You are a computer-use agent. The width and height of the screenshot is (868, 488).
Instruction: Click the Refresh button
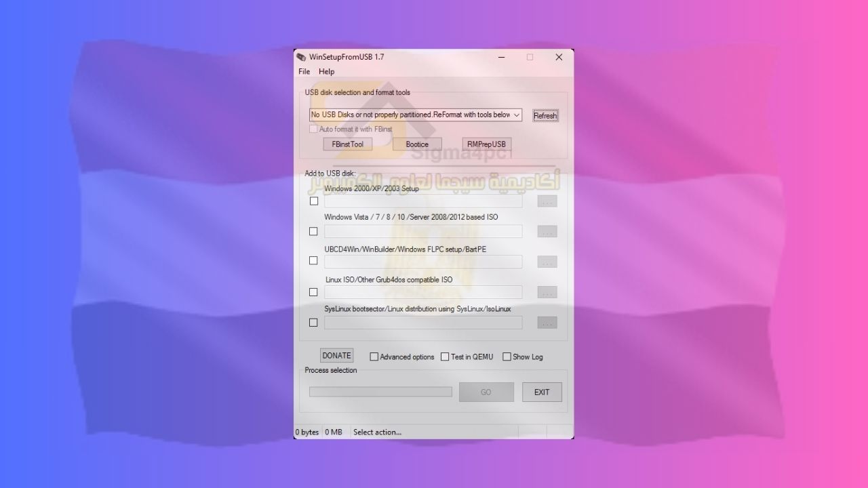[545, 116]
